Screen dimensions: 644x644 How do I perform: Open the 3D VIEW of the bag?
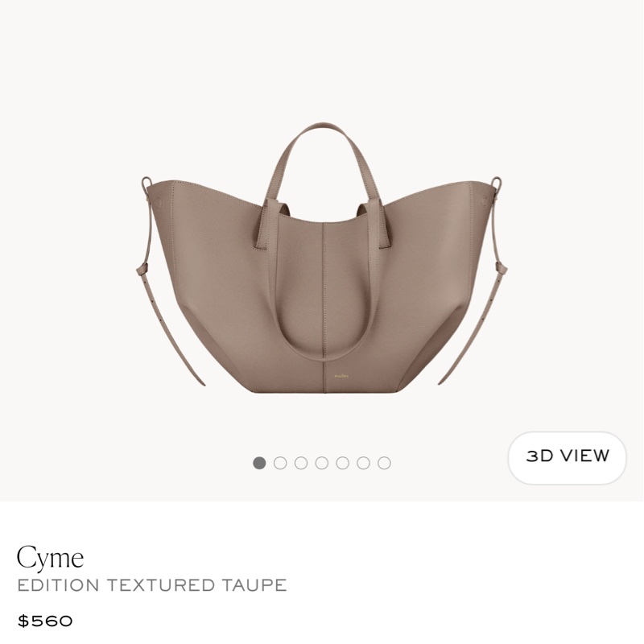[568, 457]
